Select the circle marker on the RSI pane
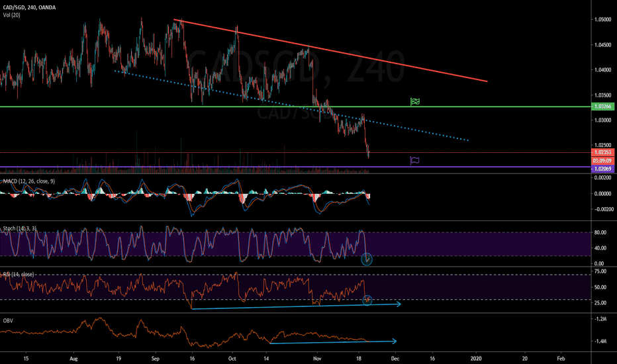The width and height of the screenshot is (617, 364). tap(367, 300)
